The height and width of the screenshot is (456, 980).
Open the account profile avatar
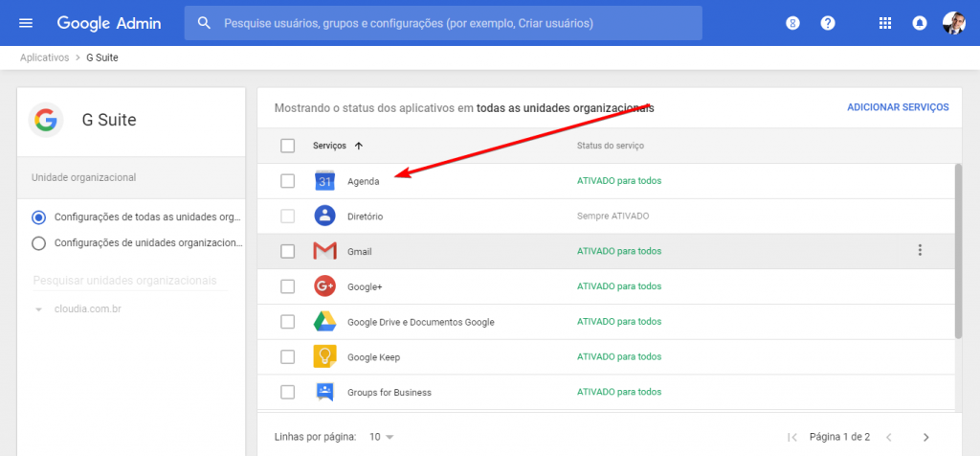coord(954,23)
